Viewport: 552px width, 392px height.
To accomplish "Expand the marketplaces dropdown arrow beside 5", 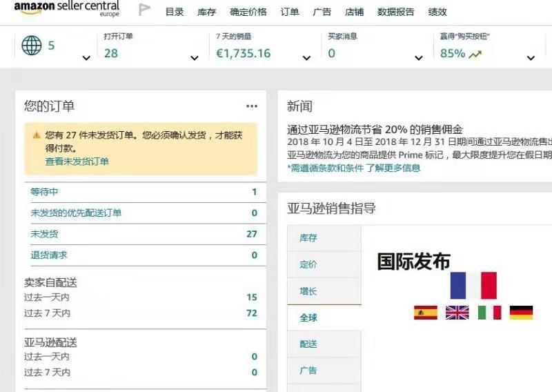I will click(86, 58).
